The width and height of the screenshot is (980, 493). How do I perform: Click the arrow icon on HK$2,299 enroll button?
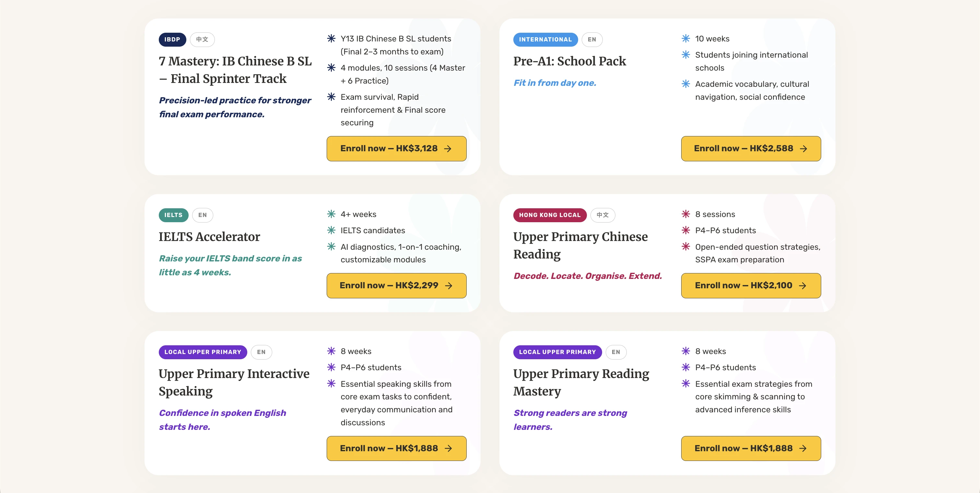pyautogui.click(x=449, y=285)
